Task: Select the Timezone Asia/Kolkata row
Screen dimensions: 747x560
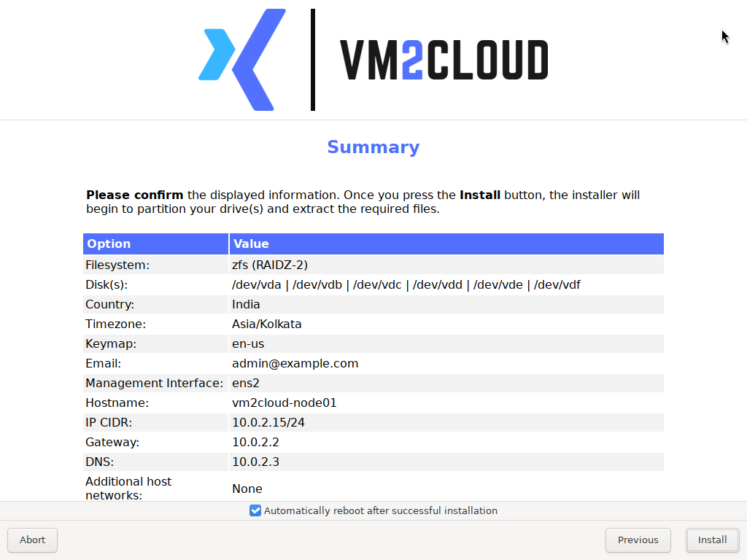Action: click(x=373, y=324)
